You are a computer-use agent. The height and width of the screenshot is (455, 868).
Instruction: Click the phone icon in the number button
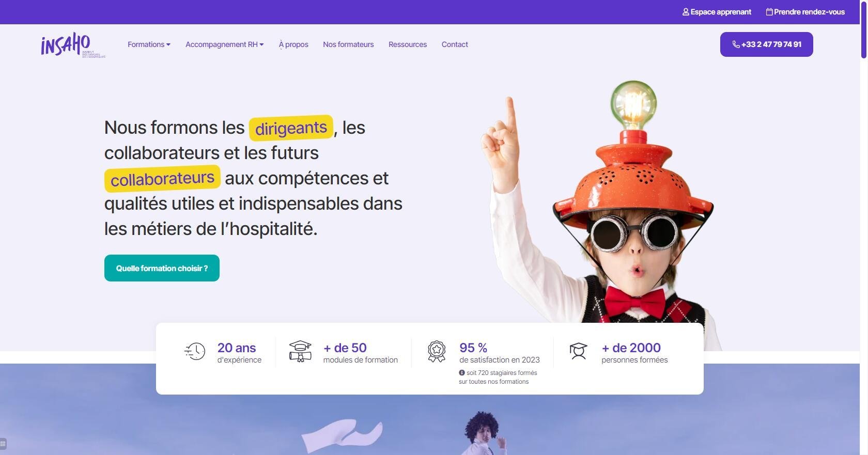736,44
